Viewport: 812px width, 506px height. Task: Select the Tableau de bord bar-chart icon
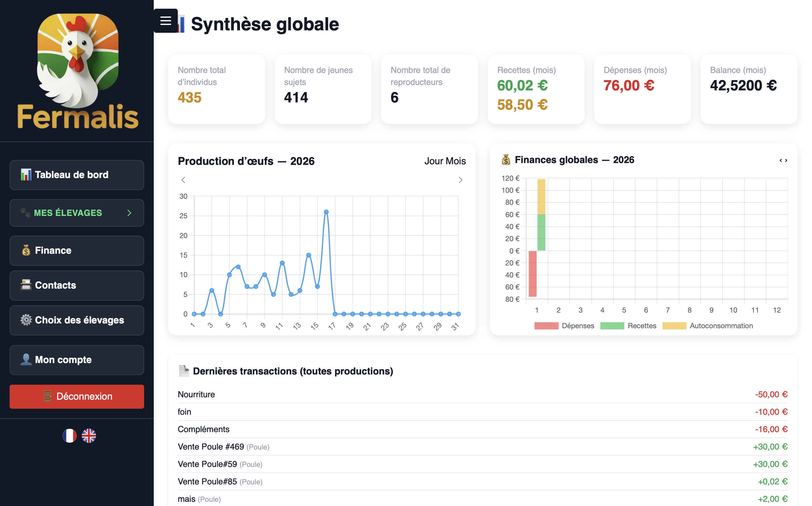tap(26, 175)
